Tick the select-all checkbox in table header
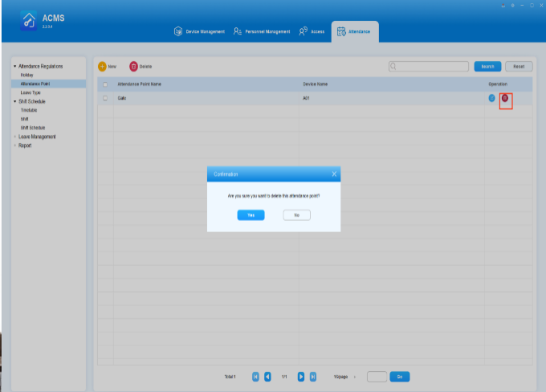 pyautogui.click(x=104, y=84)
